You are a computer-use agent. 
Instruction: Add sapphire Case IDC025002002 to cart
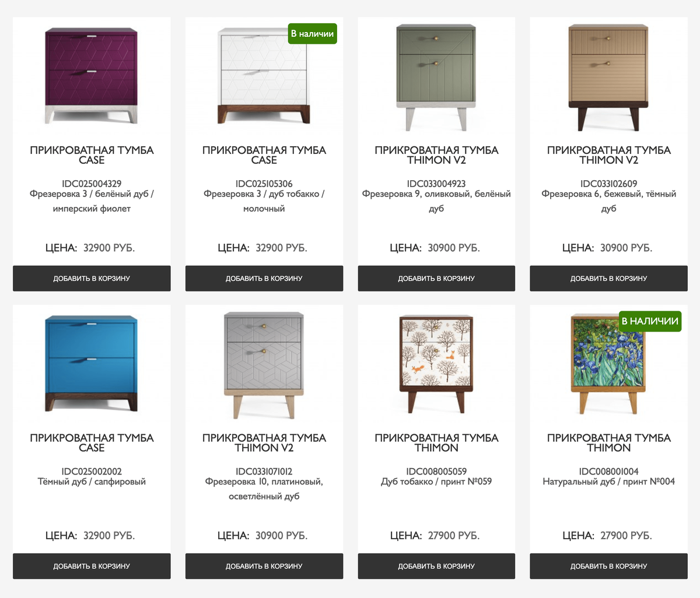(x=92, y=566)
